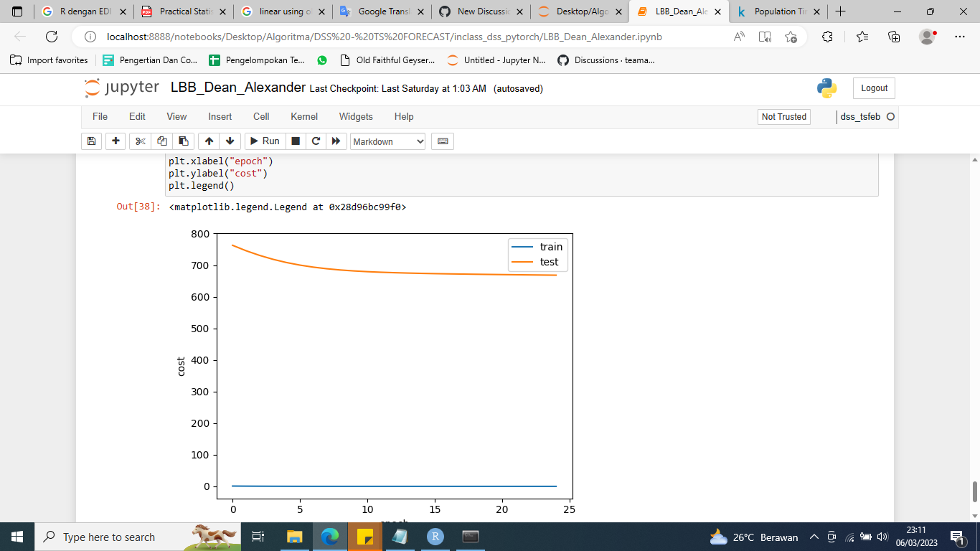Toggle the Not Trusted notebook status
This screenshot has height=551, width=980.
click(783, 116)
